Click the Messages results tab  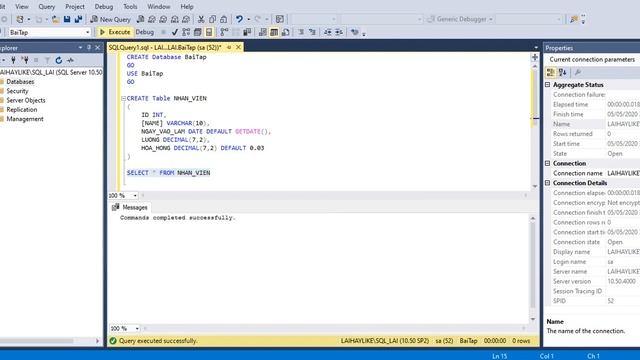point(130,207)
